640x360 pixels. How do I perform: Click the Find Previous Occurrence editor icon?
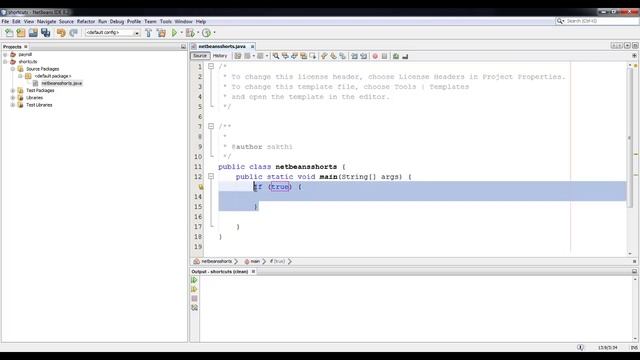[x=285, y=56]
